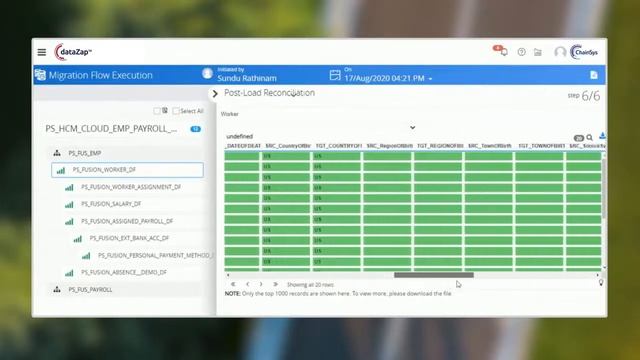Go to the first page of results
The height and width of the screenshot is (360, 640).
pos(233,284)
